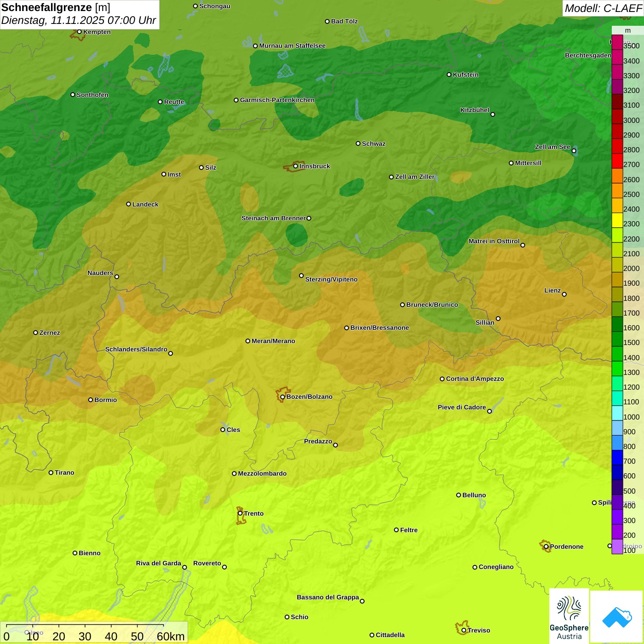This screenshot has height=644, width=644.
Task: Click the Schlanders/Silandro label
Action: [x=136, y=349]
